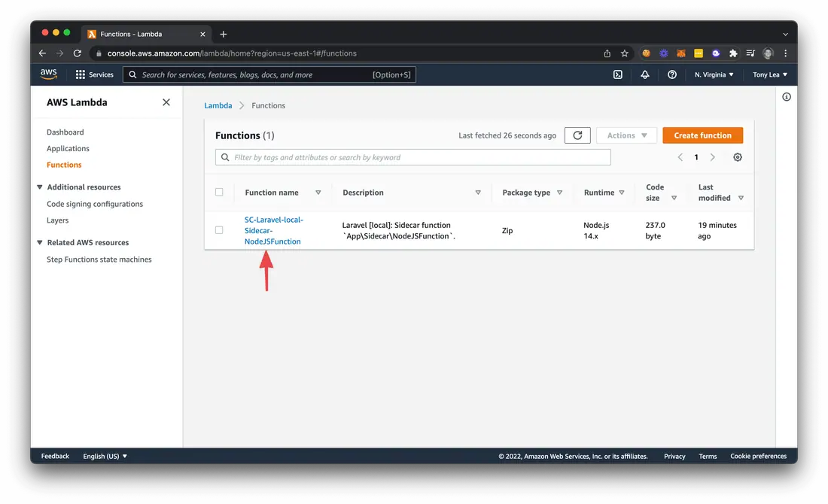The height and width of the screenshot is (504, 828).
Task: Sort by Function name column
Action: [x=318, y=193]
